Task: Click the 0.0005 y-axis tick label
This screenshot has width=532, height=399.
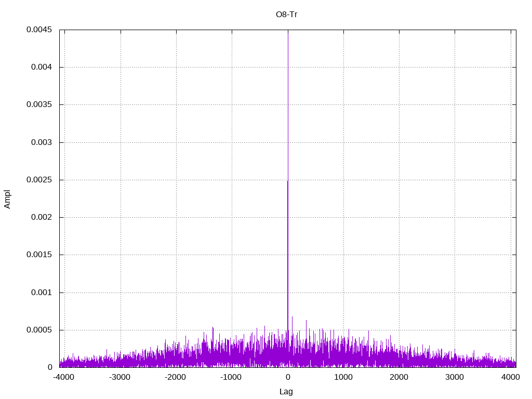Action: coord(39,330)
